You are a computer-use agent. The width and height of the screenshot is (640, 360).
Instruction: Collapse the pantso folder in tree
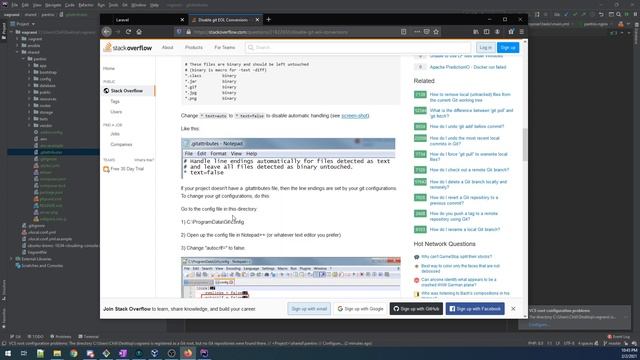pyautogui.click(x=24, y=59)
